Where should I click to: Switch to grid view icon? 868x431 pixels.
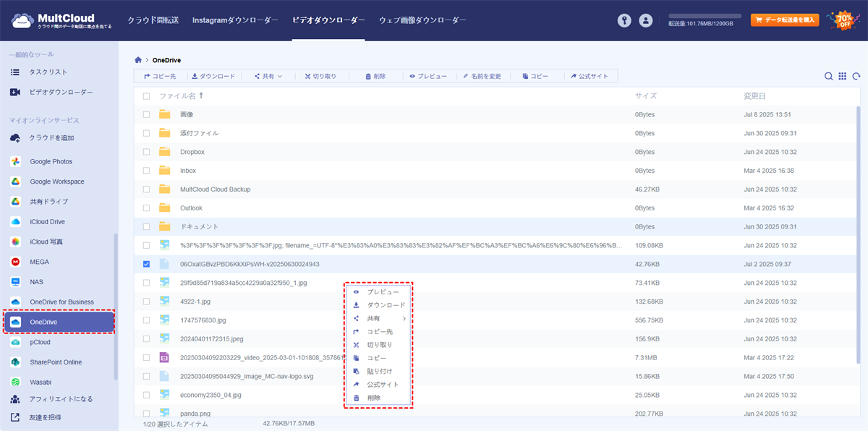tap(843, 76)
